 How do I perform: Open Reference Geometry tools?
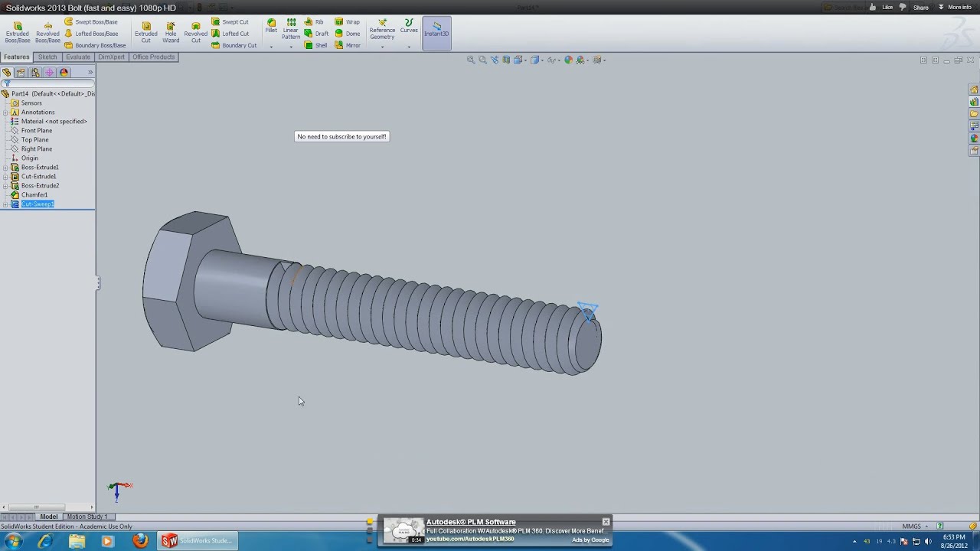tap(382, 29)
